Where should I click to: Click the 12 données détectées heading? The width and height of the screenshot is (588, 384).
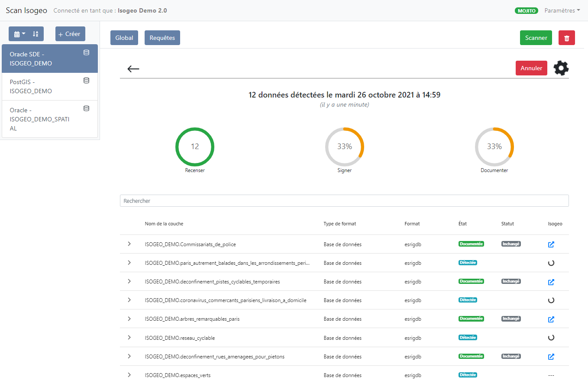click(344, 94)
